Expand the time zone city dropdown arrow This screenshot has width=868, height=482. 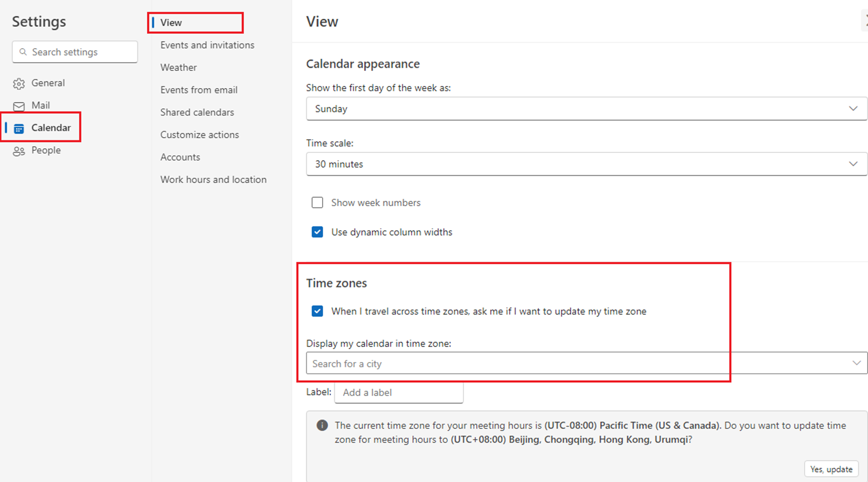pos(856,363)
